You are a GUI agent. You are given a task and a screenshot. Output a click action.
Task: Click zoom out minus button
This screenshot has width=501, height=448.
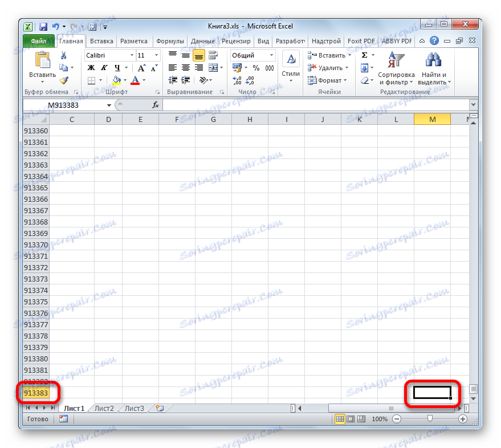coord(397,419)
